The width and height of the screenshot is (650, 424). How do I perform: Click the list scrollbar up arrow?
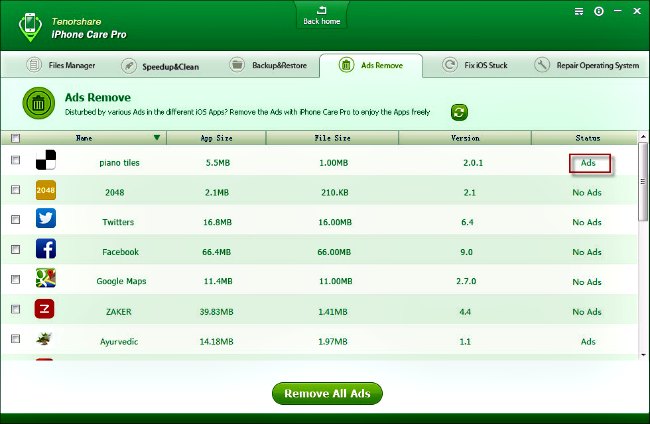(x=643, y=136)
